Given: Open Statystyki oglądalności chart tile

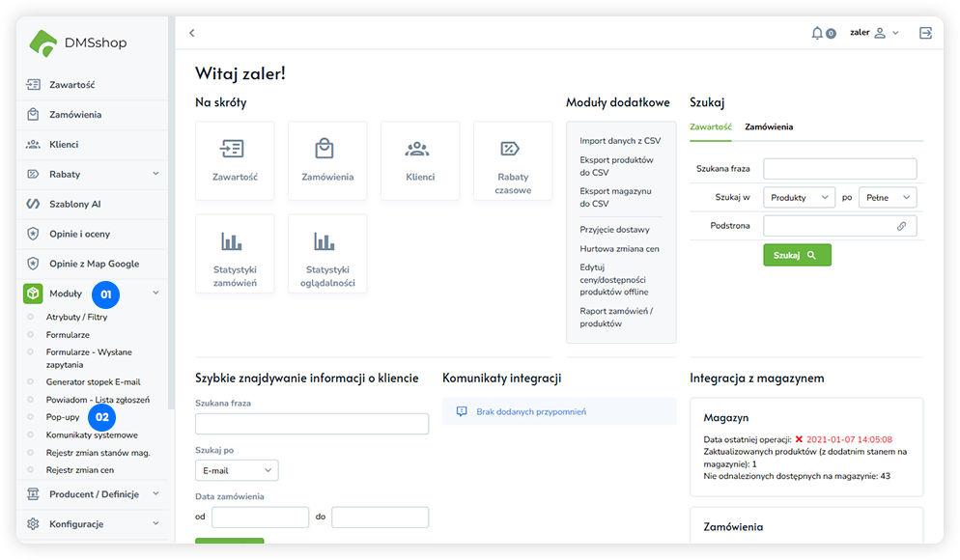Looking at the screenshot, I should (x=327, y=253).
